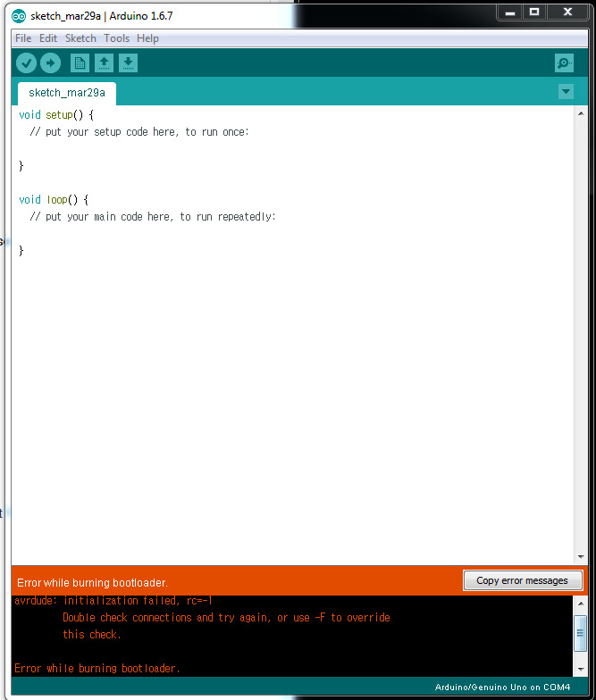Click the 'put your setup code here' comment
The width and height of the screenshot is (596, 700).
(x=139, y=132)
